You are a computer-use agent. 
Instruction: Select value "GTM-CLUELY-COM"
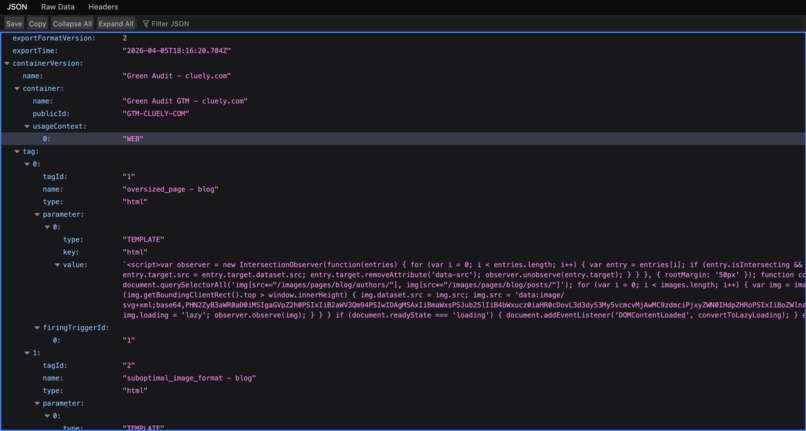pyautogui.click(x=156, y=114)
